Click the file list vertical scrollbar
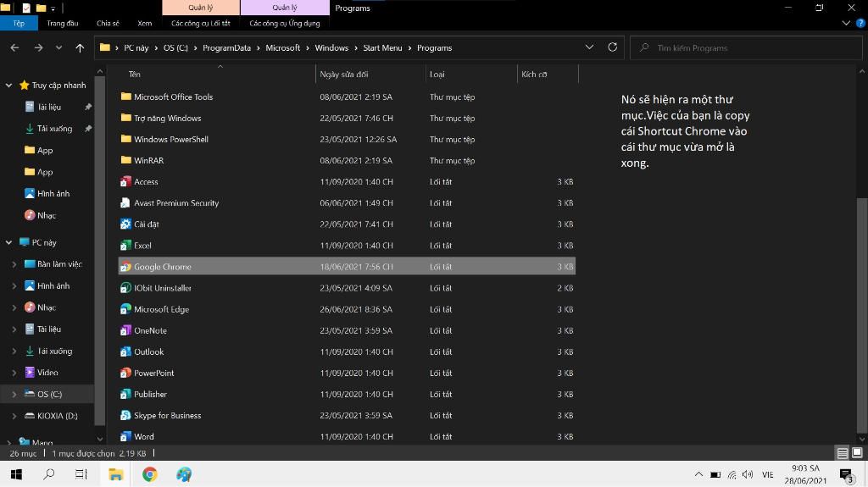868x487 pixels. pyautogui.click(x=862, y=315)
